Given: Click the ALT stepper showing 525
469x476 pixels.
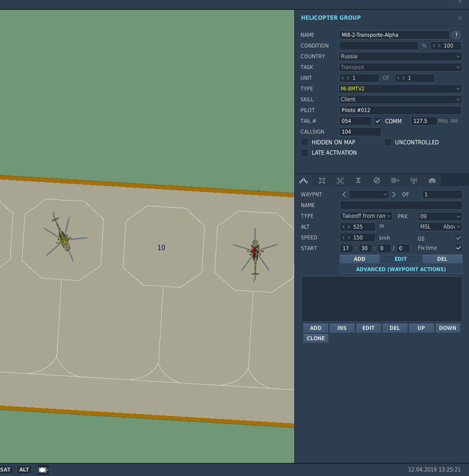Looking at the screenshot, I should click(358, 227).
